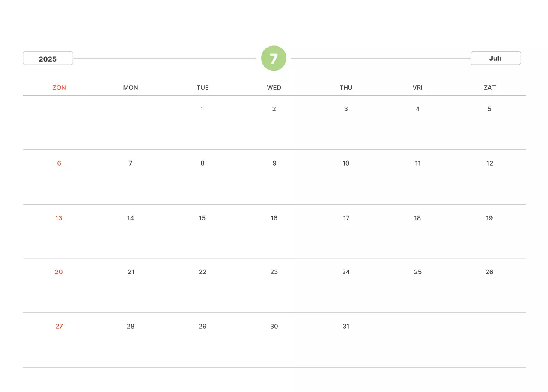Select date 26 in the calendar
Image resolution: width=548 pixels, height=392 pixels.
tap(489, 272)
